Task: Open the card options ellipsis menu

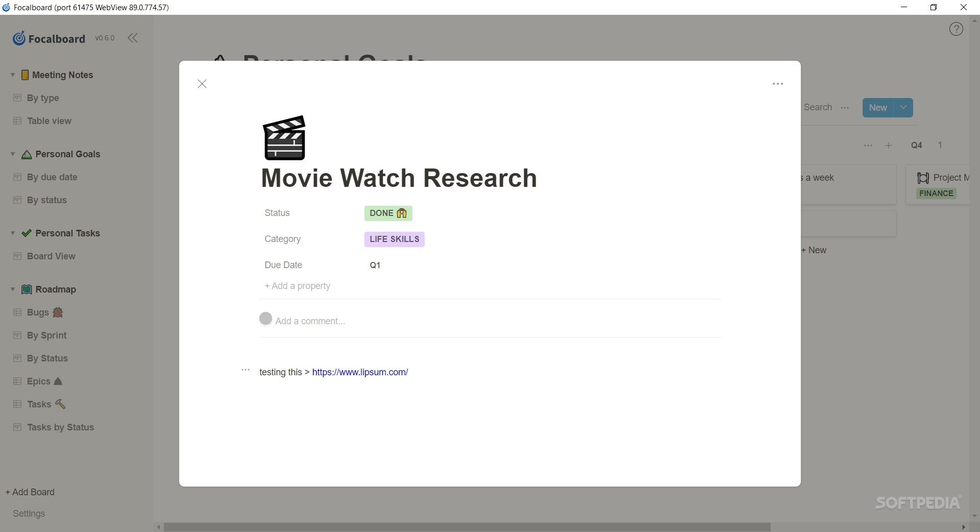Action: click(x=777, y=84)
